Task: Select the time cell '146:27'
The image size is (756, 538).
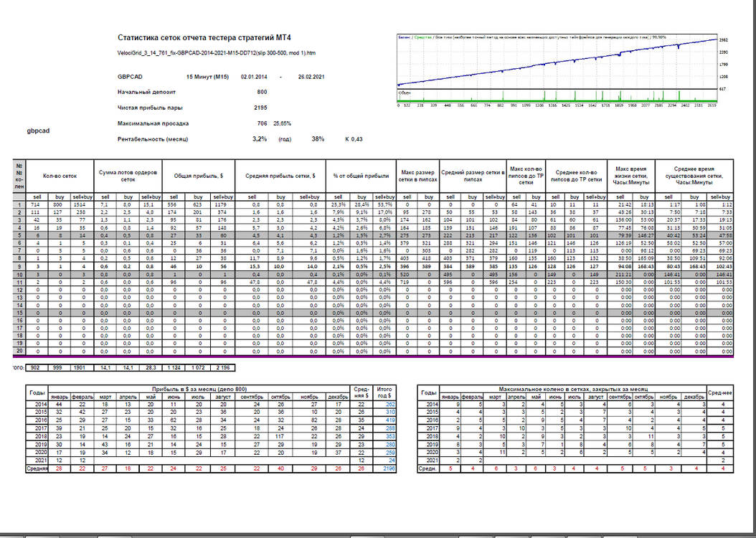Action: click(644, 236)
